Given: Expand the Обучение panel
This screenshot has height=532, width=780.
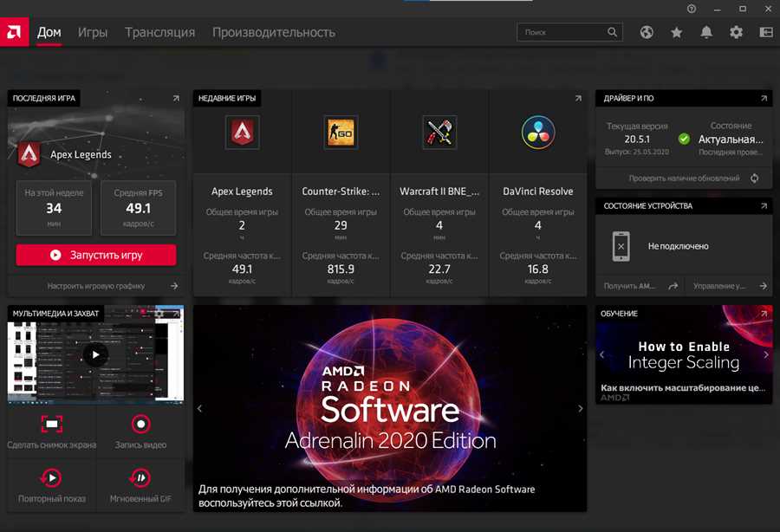Looking at the screenshot, I should 764,314.
